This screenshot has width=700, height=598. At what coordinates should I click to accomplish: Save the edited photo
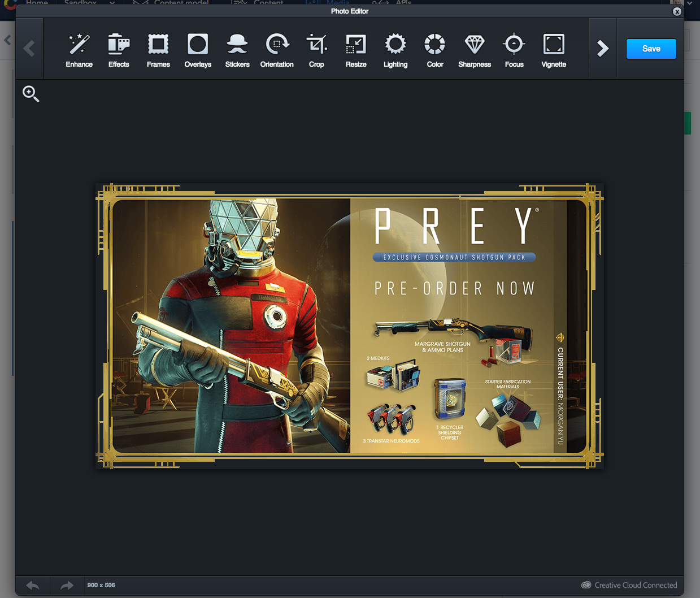[651, 49]
